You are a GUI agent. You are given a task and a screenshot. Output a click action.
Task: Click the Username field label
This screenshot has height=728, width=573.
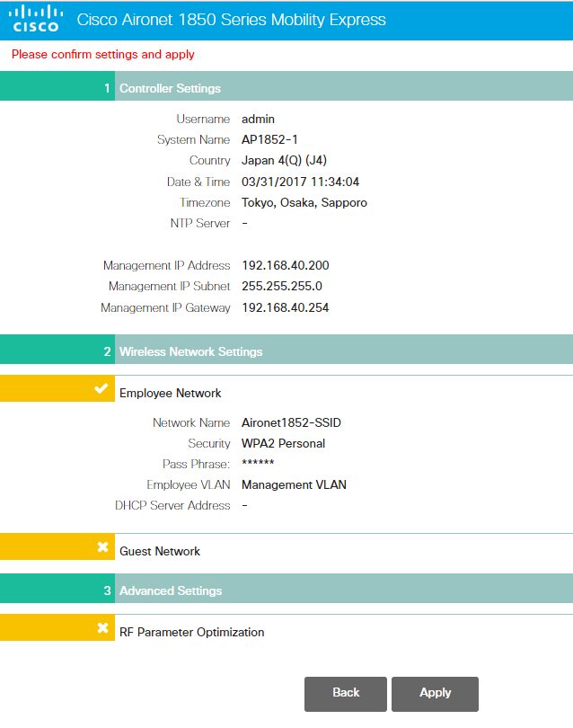click(x=203, y=119)
